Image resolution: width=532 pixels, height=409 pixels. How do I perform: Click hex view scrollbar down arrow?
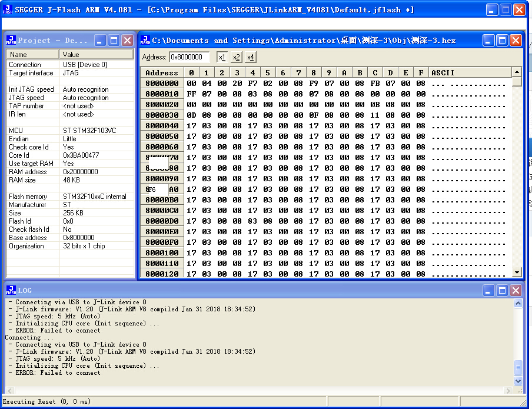coord(517,272)
